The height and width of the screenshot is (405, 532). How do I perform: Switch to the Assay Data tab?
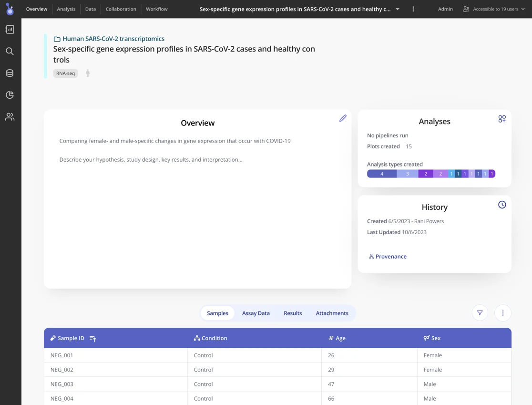(x=256, y=313)
